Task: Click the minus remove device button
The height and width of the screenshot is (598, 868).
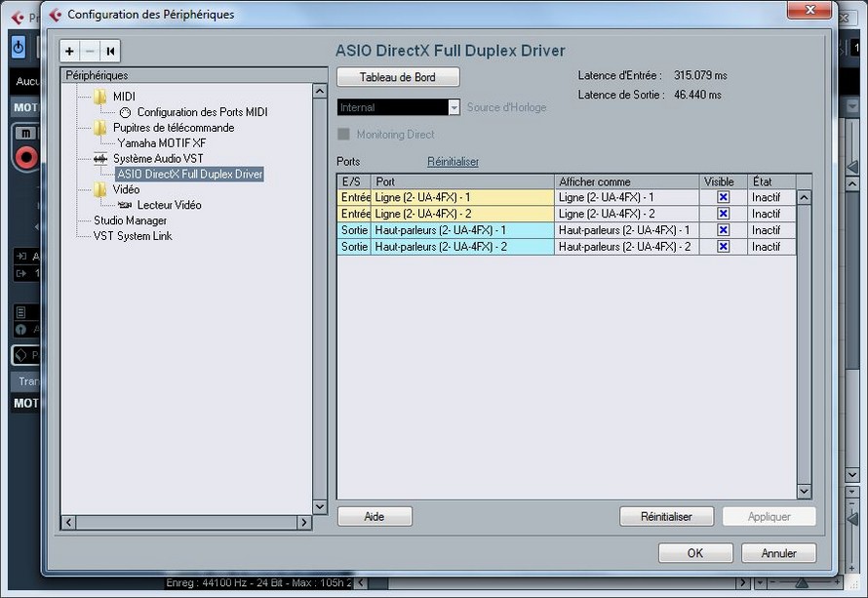Action: (x=90, y=52)
